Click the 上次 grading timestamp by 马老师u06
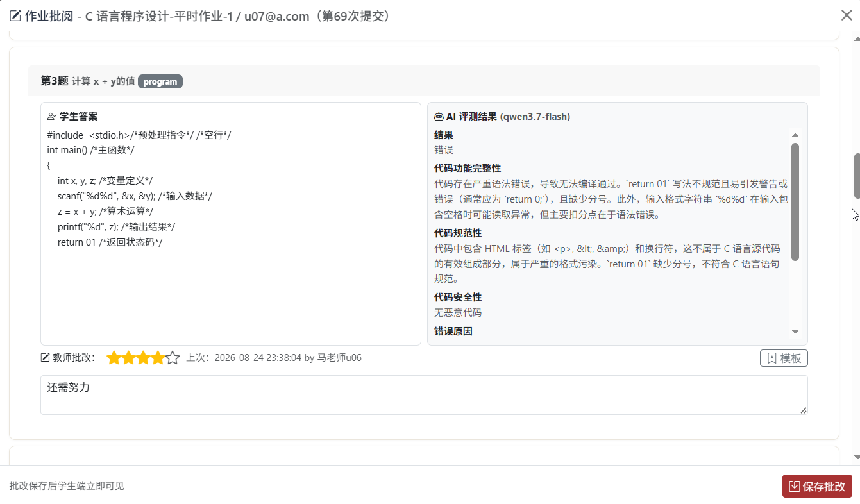860x504 pixels. (x=274, y=358)
